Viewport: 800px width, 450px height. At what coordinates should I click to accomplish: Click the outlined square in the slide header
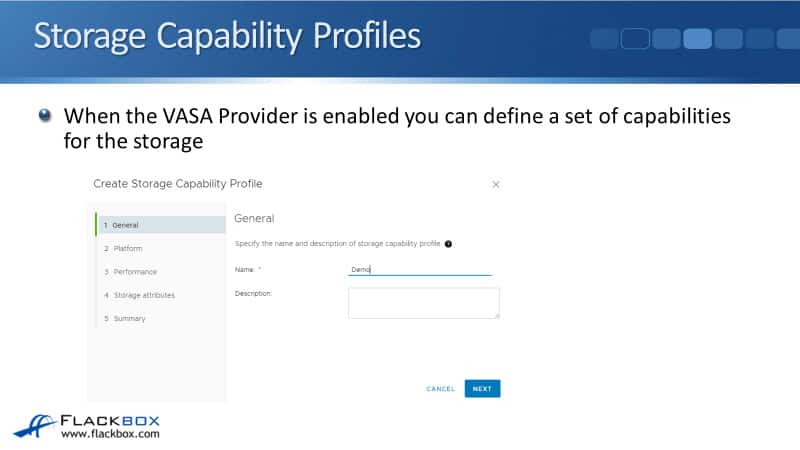(x=635, y=39)
